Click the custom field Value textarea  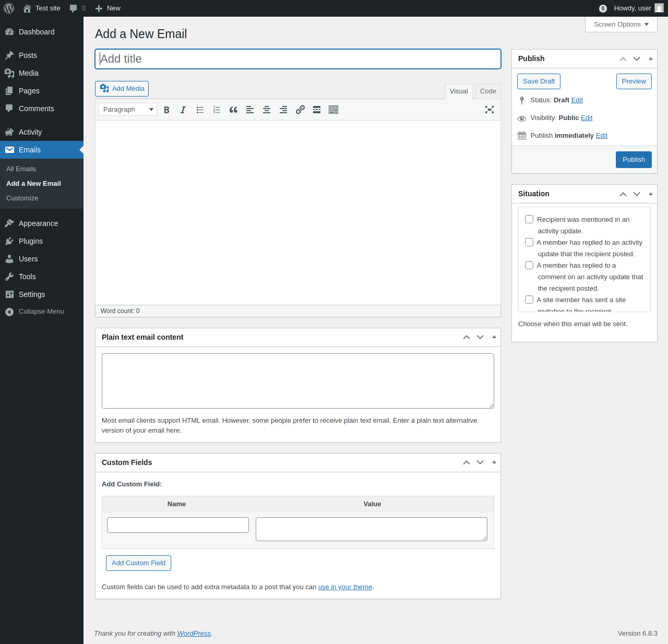point(372,529)
